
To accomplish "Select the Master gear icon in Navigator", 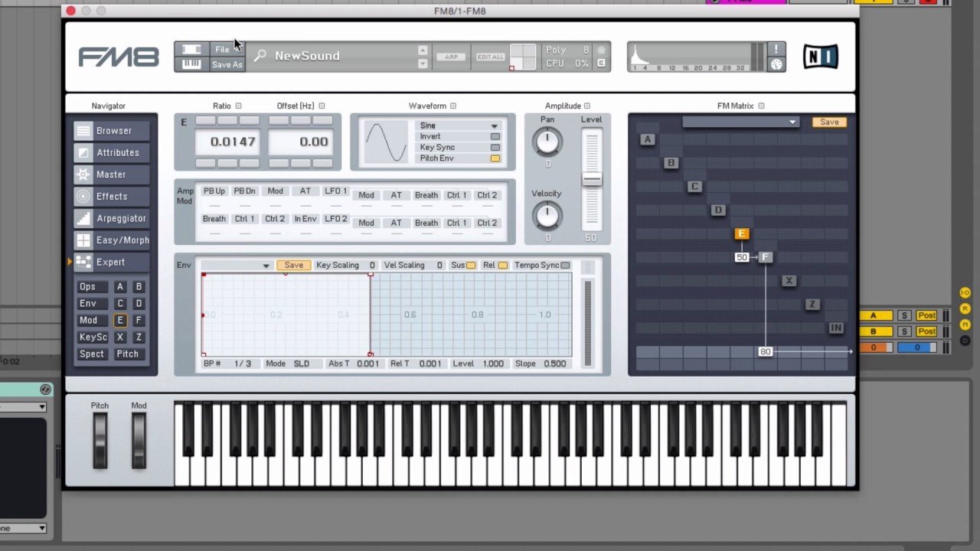I will pos(83,174).
